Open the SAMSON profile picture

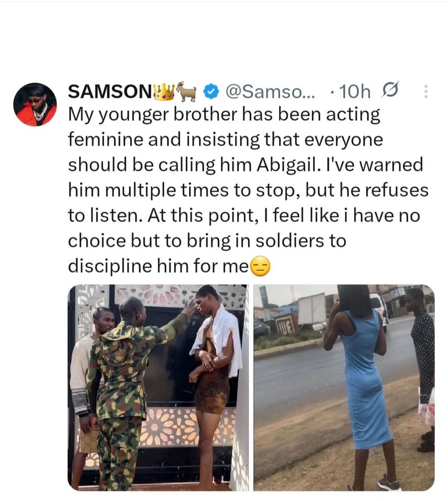pos(35,104)
